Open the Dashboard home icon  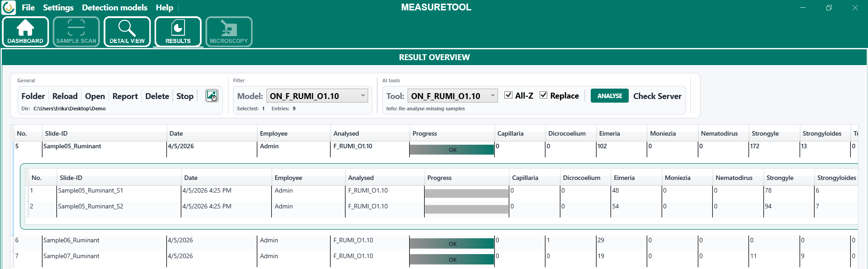[x=25, y=31]
